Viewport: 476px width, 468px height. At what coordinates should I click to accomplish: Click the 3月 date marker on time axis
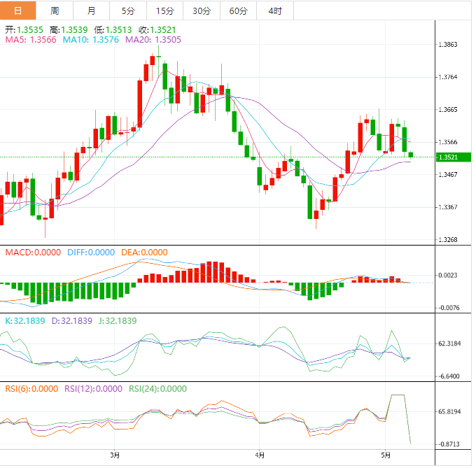(x=115, y=455)
